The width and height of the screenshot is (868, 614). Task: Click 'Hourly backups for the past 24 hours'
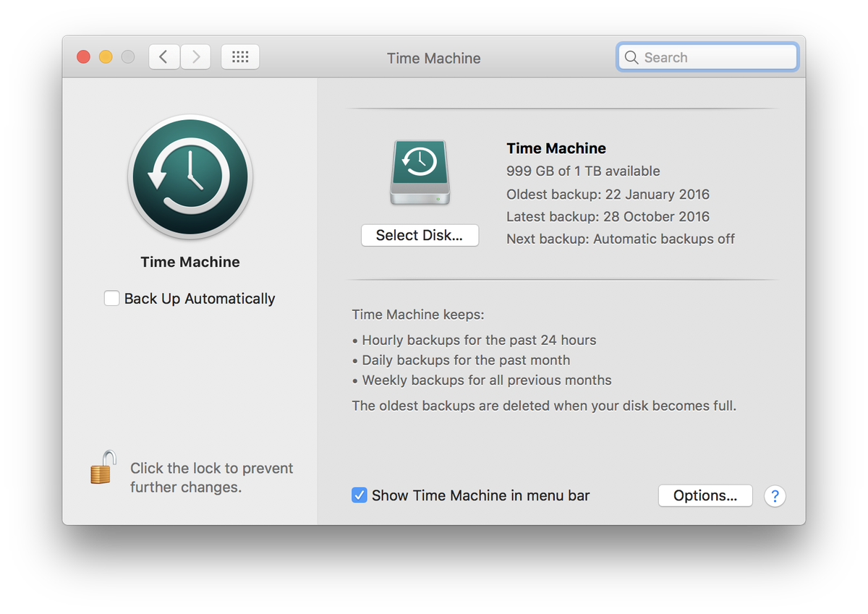479,340
